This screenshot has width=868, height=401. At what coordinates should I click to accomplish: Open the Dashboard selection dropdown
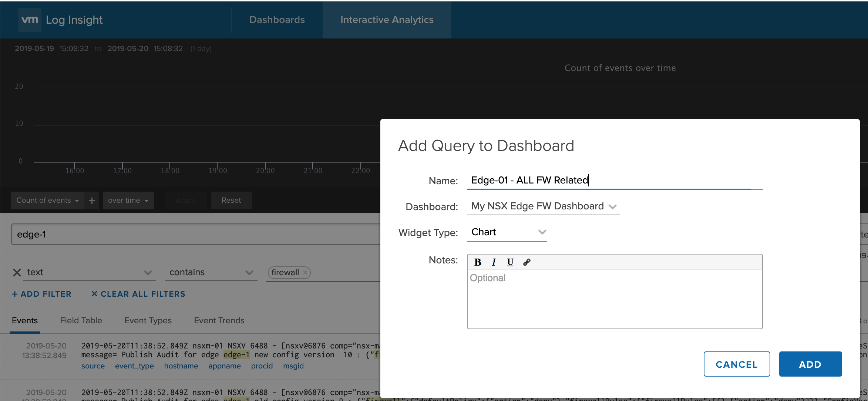[x=543, y=206]
